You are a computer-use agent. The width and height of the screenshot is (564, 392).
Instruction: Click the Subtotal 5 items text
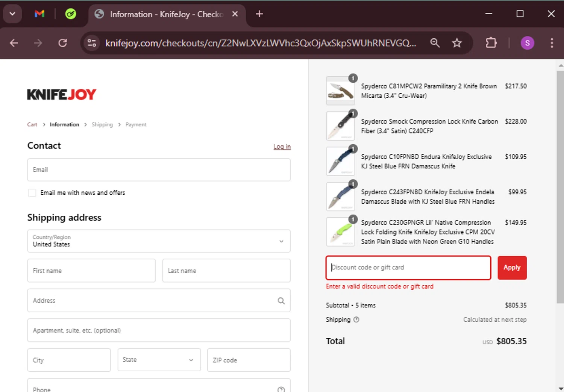350,305
